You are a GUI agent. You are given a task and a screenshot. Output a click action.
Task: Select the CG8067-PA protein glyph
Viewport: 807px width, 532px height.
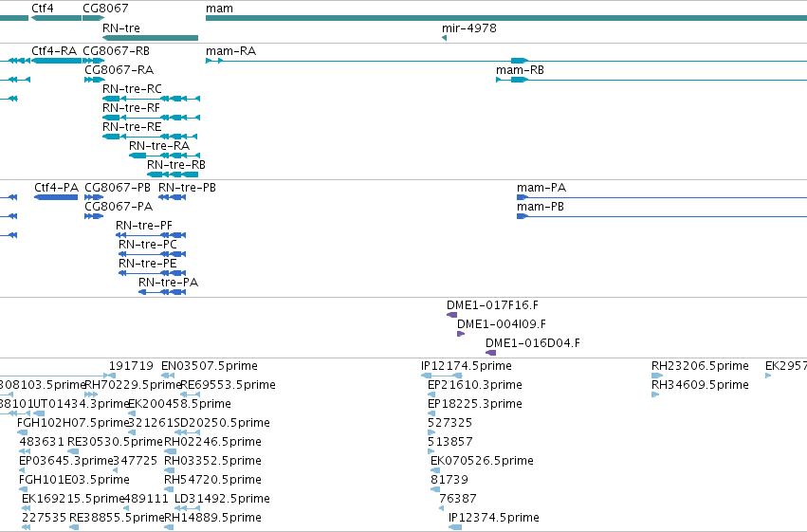point(94,216)
